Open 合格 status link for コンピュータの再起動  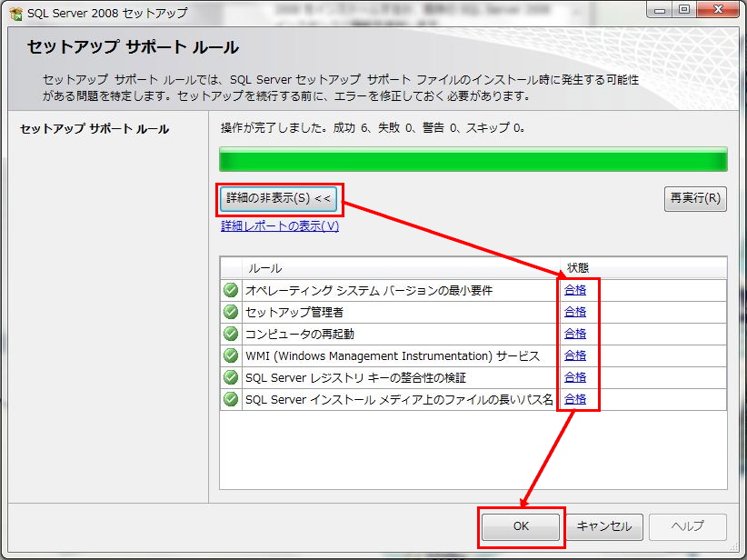[x=575, y=334]
